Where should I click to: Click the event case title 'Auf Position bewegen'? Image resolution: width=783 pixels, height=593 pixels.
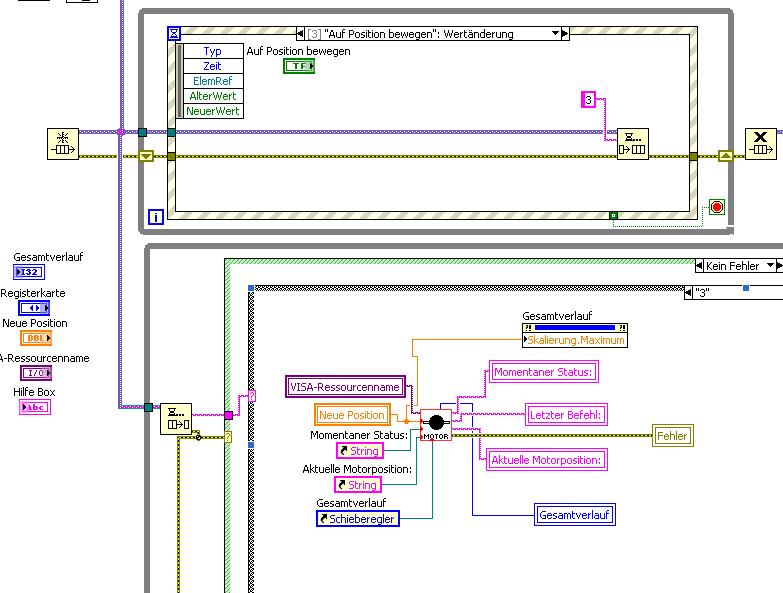coord(419,34)
